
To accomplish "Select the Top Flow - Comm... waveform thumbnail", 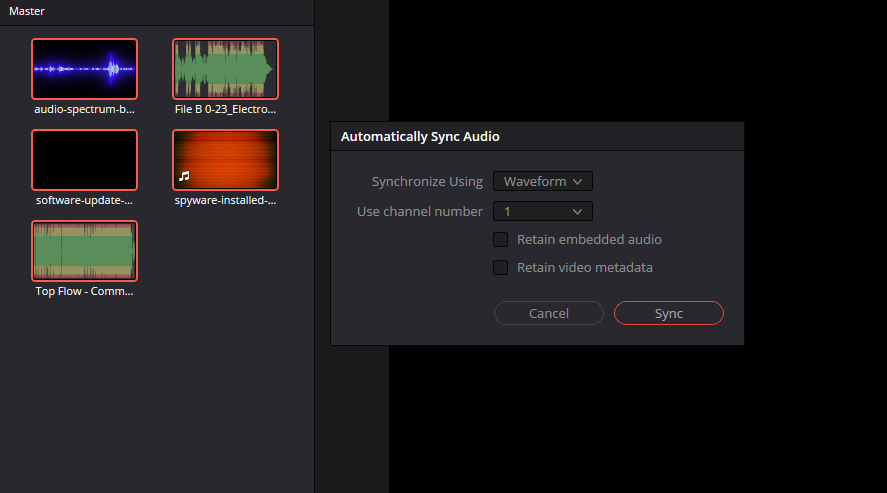I will (84, 251).
